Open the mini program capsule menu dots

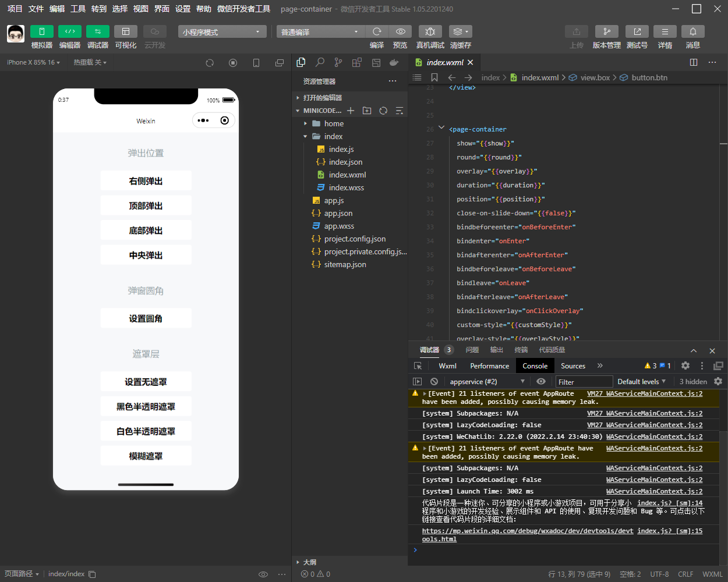(x=203, y=120)
